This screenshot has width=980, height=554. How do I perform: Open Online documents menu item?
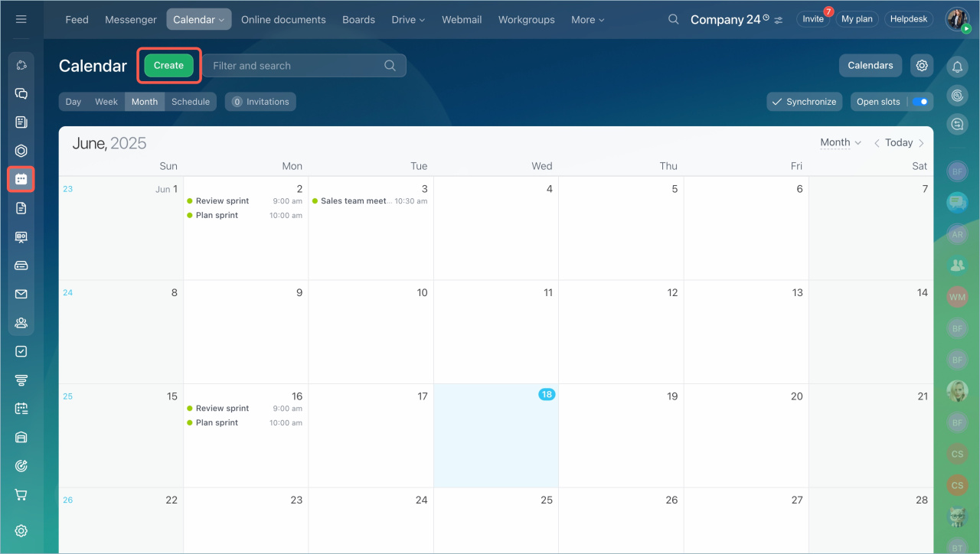point(283,20)
